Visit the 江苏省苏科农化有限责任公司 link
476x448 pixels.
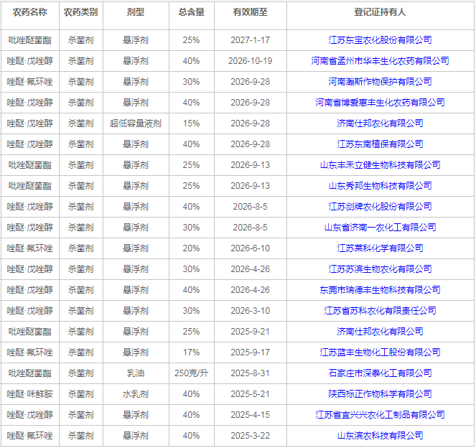tap(380, 311)
